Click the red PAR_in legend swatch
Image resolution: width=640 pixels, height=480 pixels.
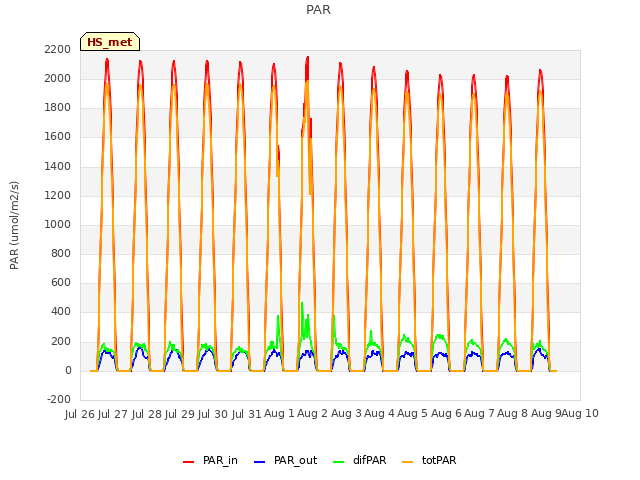(x=188, y=461)
